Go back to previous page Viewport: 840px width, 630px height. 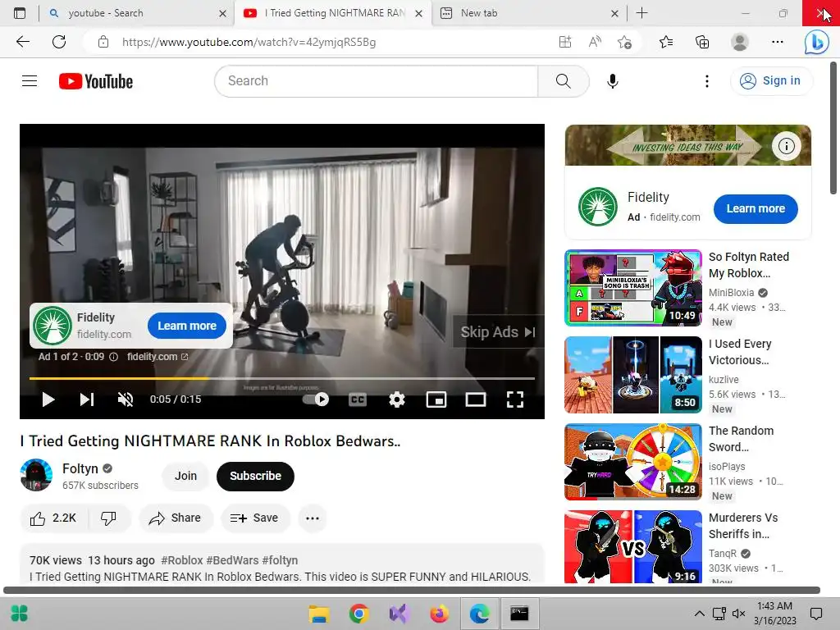point(22,42)
